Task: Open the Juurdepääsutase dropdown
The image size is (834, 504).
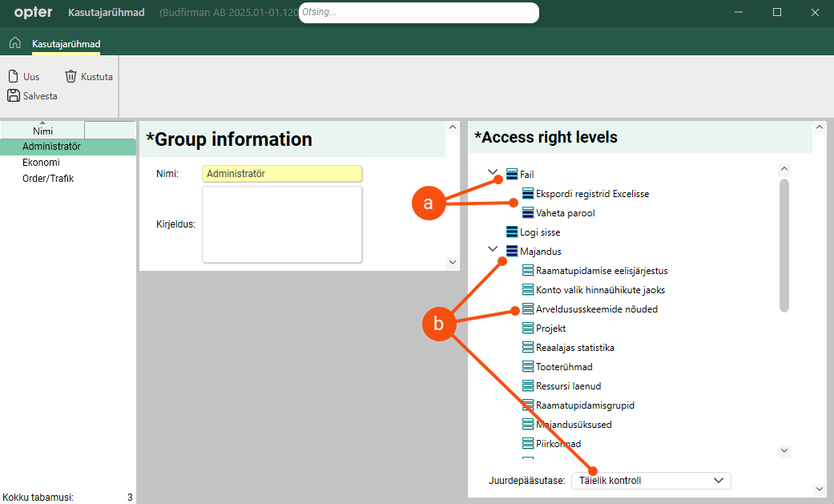Action: pos(651,481)
